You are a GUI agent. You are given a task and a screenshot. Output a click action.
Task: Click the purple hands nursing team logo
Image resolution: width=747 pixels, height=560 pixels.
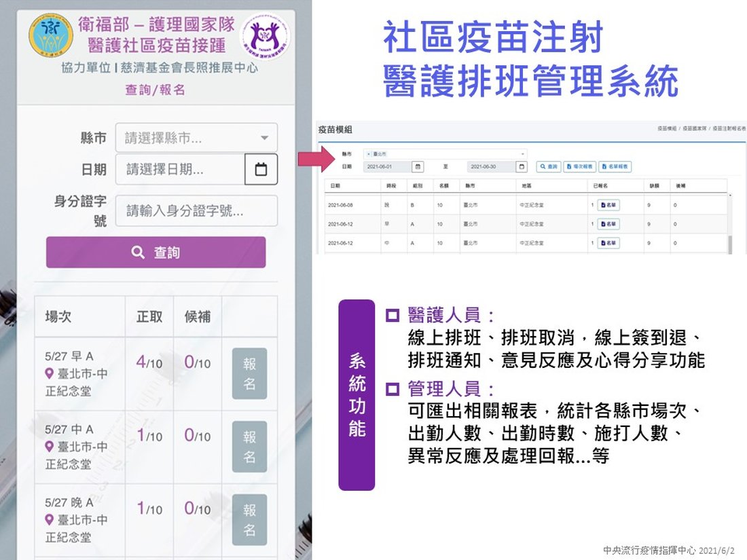(264, 37)
